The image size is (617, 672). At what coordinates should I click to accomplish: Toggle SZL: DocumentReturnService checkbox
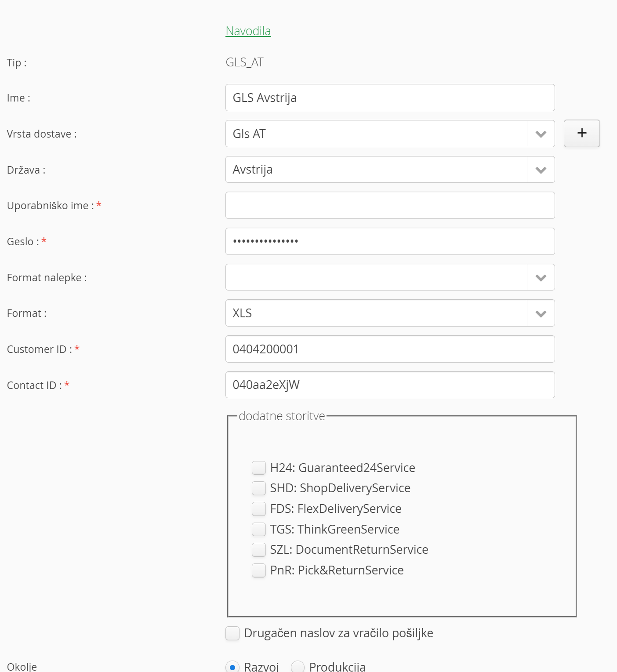259,549
